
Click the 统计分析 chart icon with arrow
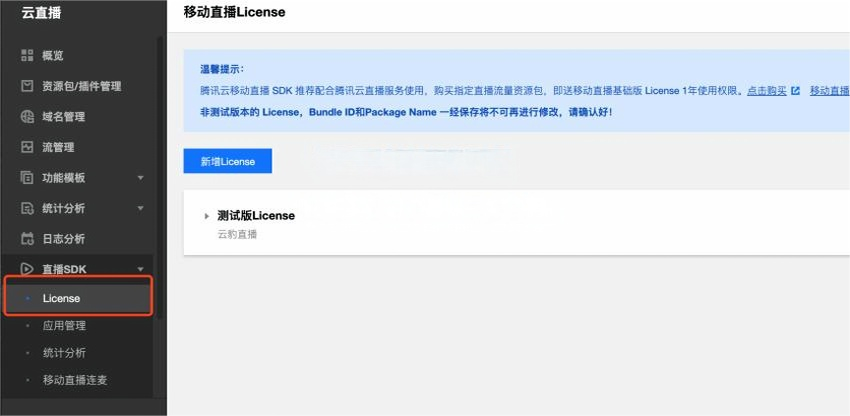[27, 208]
